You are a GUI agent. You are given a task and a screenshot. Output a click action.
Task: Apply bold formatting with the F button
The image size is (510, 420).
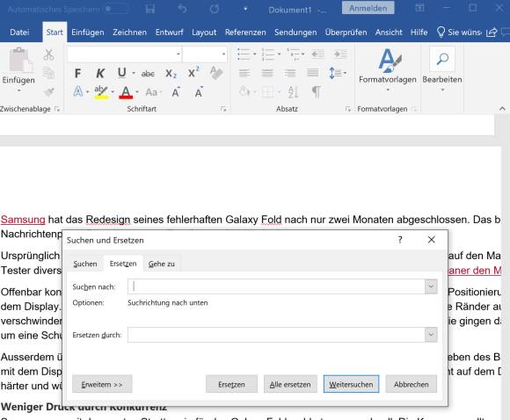pos(77,74)
